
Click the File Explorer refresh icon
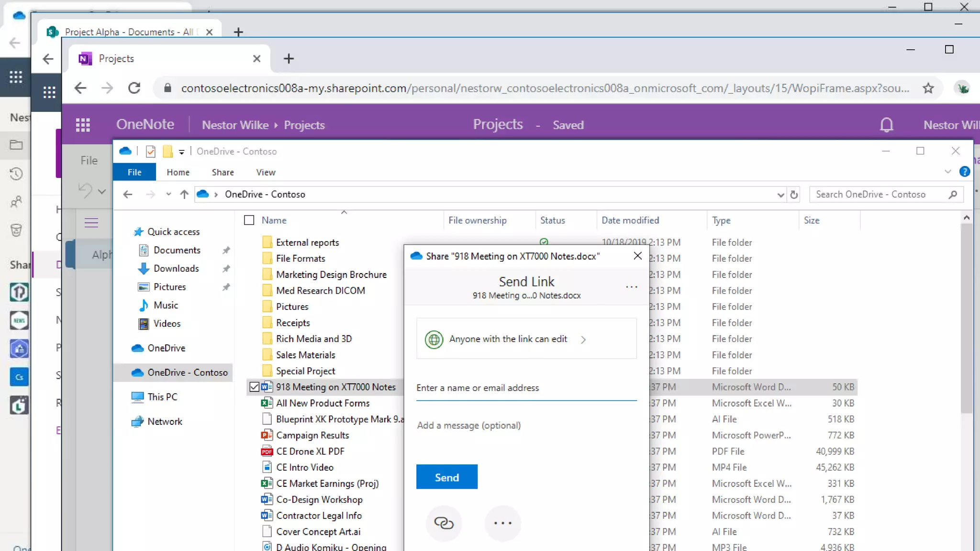click(x=794, y=195)
